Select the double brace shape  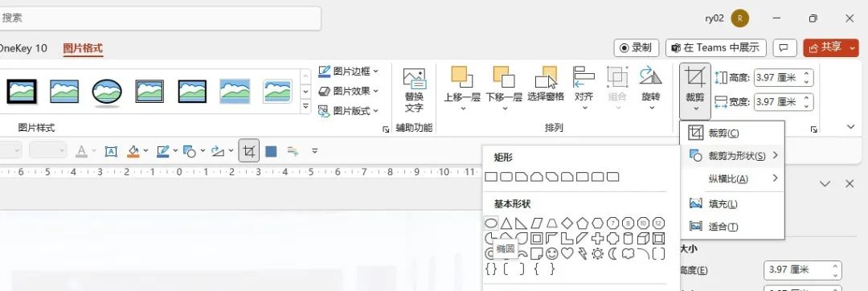(x=491, y=268)
